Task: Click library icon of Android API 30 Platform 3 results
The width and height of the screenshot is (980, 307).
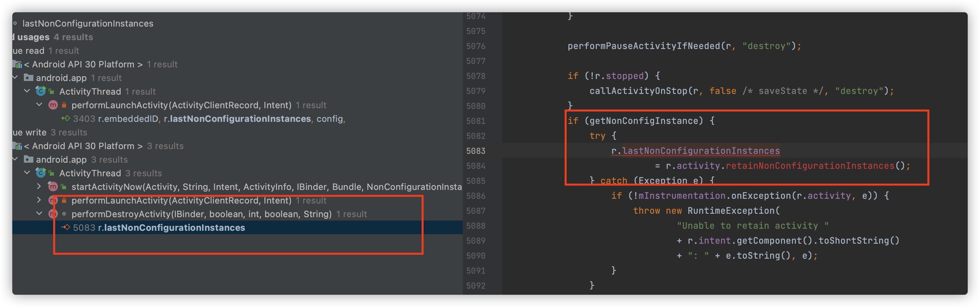Action: coord(17,146)
